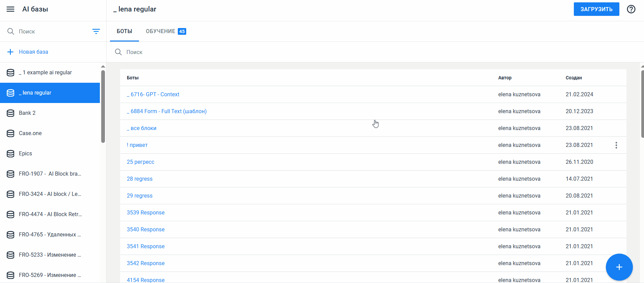Click the database icon next to Bank 2
The height and width of the screenshot is (283, 644).
tap(10, 113)
